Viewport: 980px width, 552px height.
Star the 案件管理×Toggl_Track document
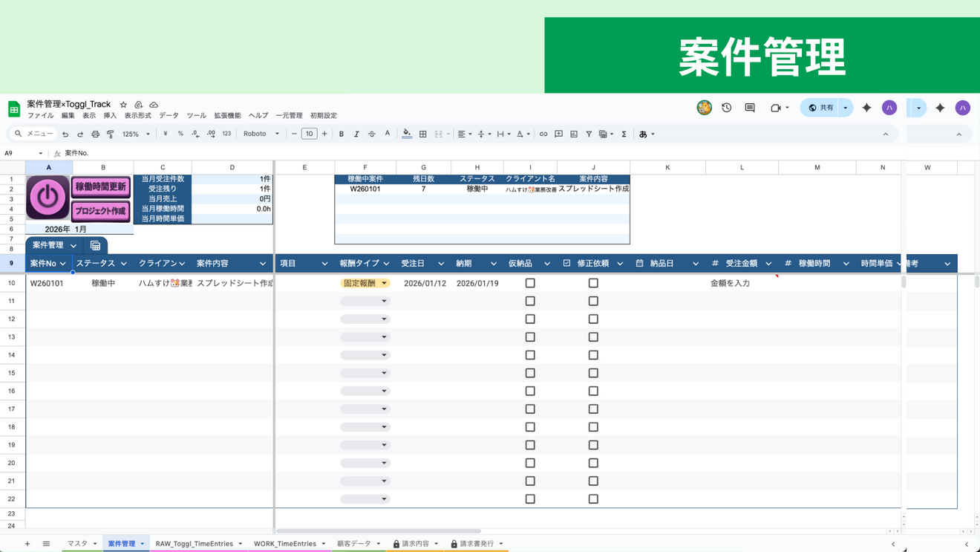tap(123, 105)
